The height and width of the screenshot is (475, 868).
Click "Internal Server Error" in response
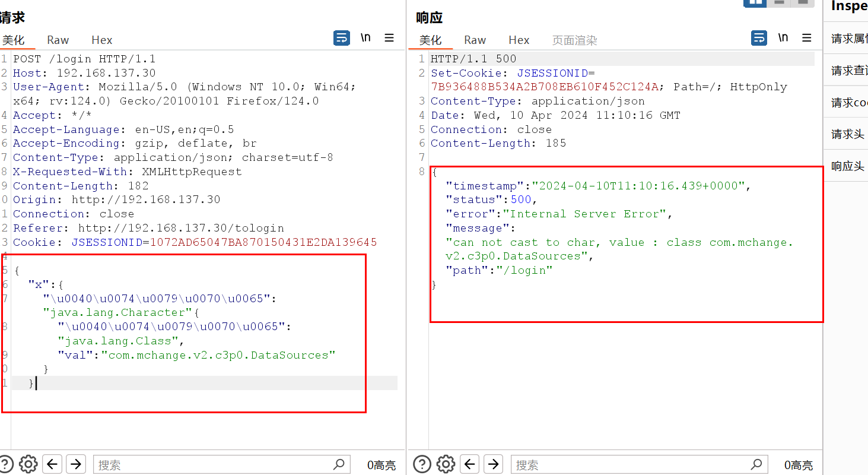(x=585, y=214)
